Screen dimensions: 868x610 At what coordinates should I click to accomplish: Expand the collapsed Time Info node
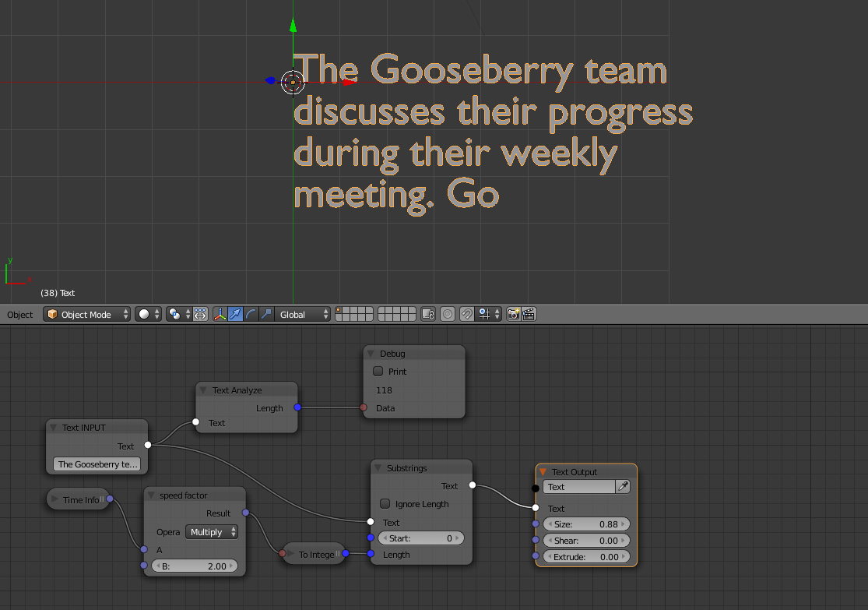tap(54, 499)
